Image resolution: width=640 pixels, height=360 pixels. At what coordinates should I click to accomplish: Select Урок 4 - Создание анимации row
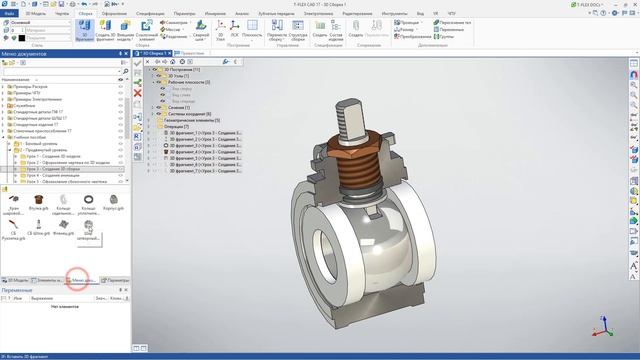coord(53,175)
